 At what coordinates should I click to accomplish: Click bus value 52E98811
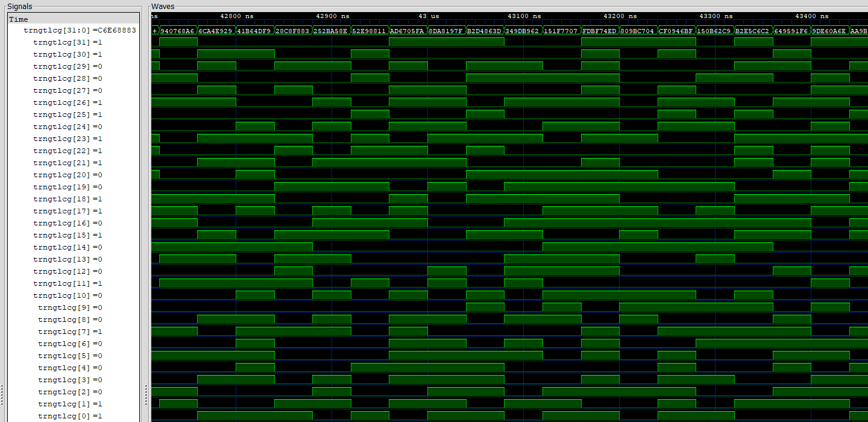point(370,30)
